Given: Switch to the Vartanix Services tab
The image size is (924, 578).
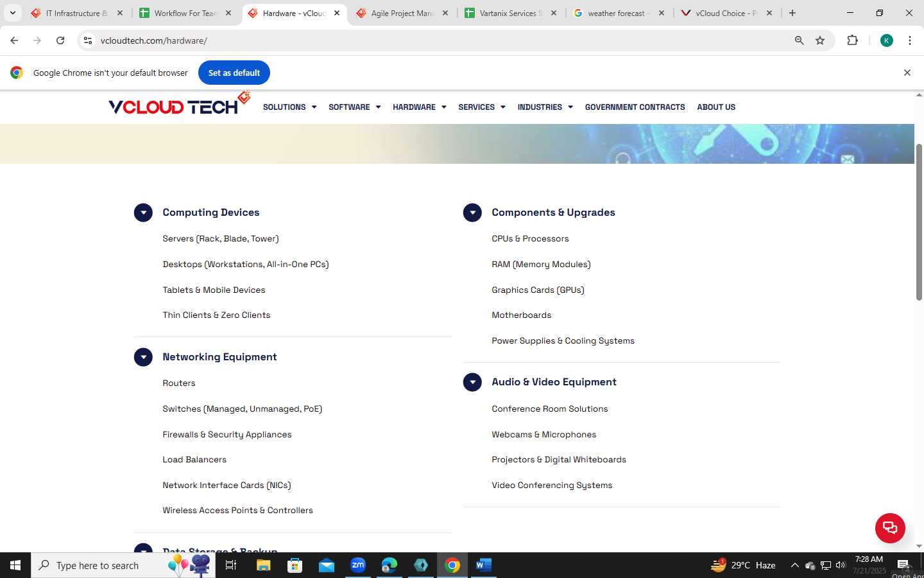Looking at the screenshot, I should click(511, 13).
